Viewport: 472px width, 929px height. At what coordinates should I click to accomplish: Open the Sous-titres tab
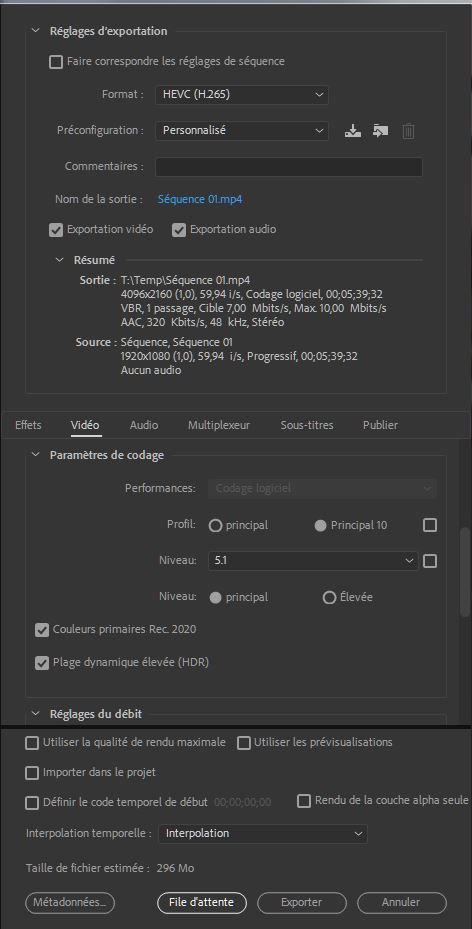coord(307,425)
